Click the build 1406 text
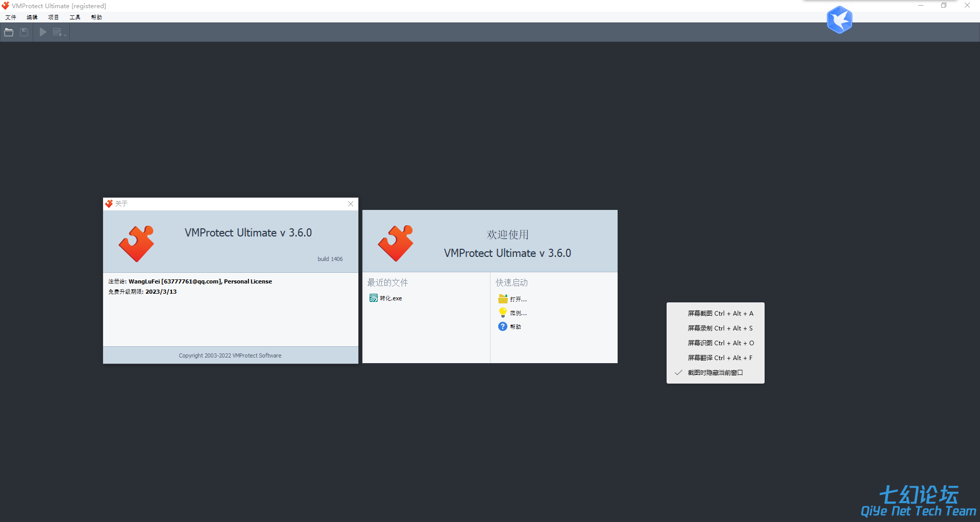 point(330,259)
